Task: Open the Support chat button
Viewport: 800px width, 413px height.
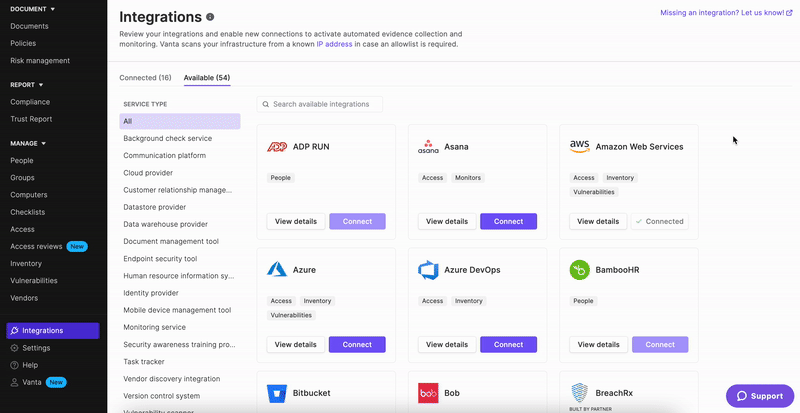Action: click(760, 396)
